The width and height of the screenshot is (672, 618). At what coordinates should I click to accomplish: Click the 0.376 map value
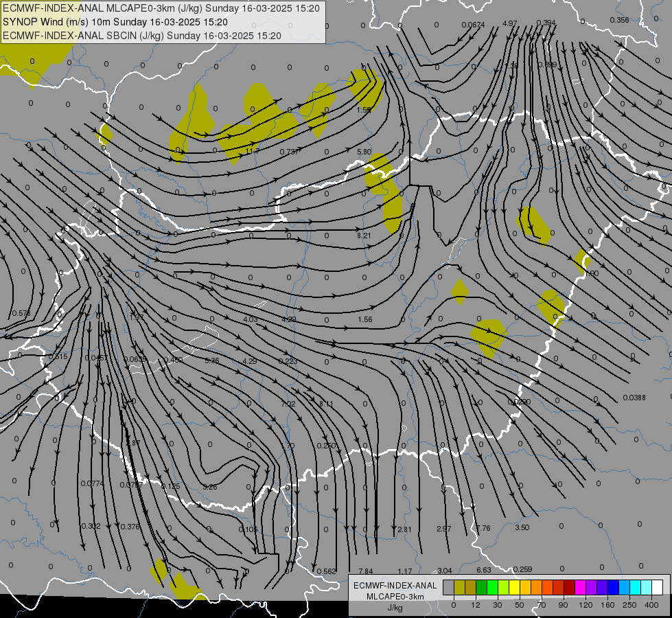coord(130,527)
